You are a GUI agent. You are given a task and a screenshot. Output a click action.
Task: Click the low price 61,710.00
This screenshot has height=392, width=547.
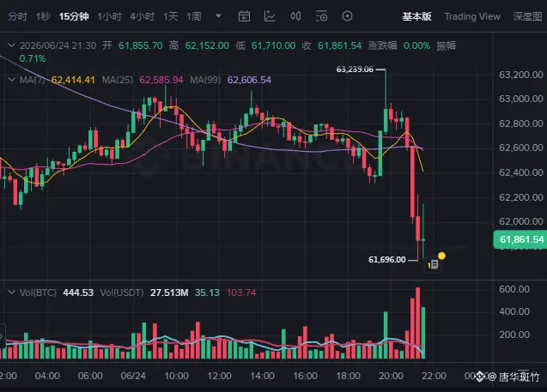(273, 45)
